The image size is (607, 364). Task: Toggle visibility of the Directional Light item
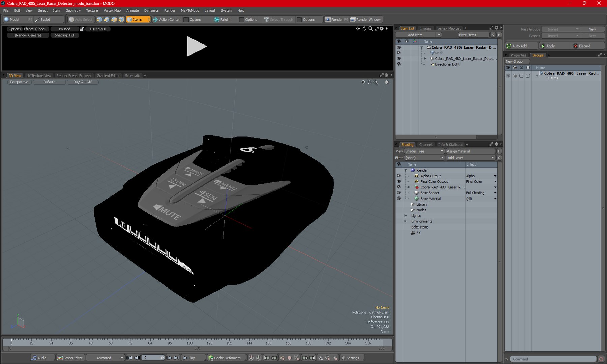(x=399, y=64)
